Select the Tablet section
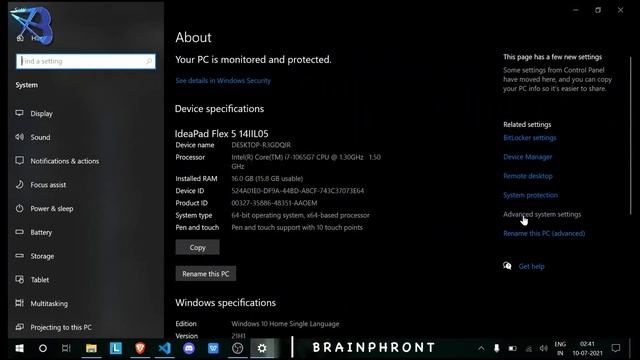Screen dimensions: 640x360 click(40, 280)
